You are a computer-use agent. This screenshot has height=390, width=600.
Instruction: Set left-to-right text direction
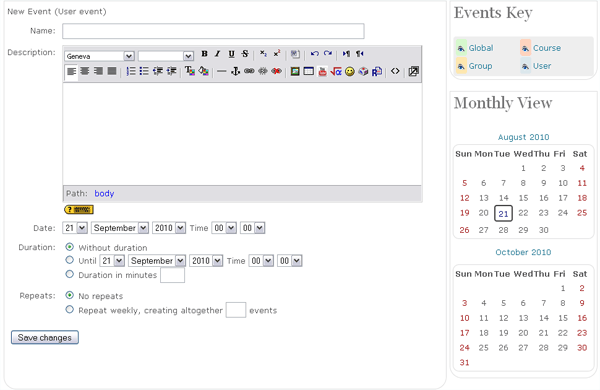[346, 54]
